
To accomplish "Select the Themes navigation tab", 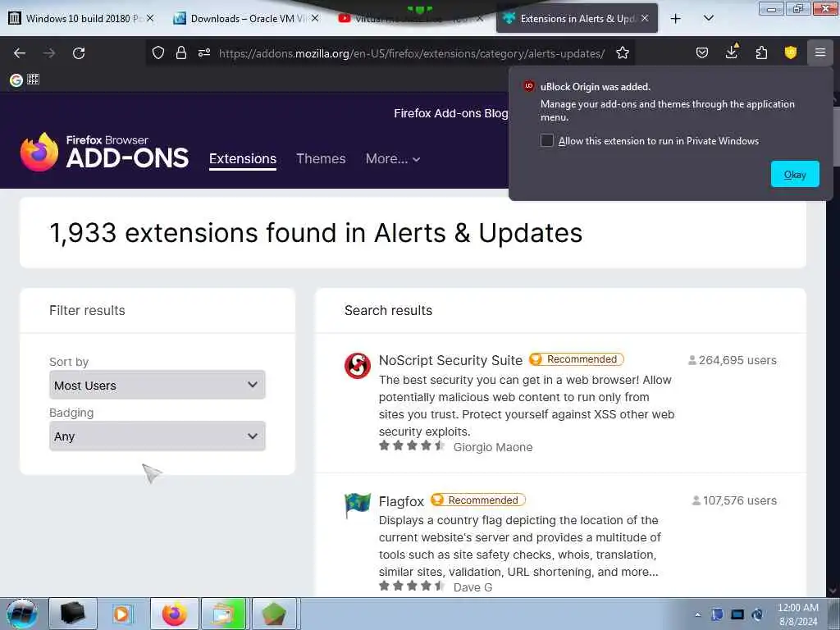I will [321, 158].
